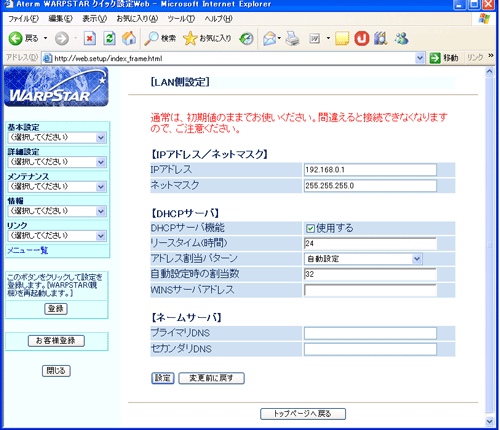The width and height of the screenshot is (500, 430).
Task: Open Search with the magnifier icon
Action: [151, 39]
